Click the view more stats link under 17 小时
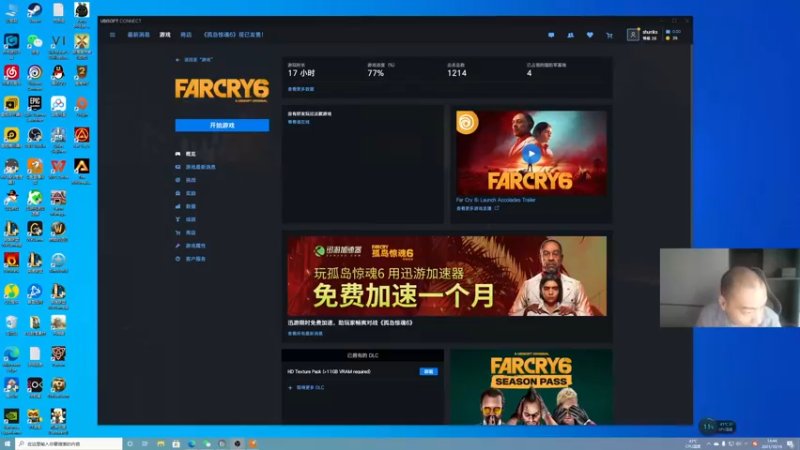800x450 pixels. coord(301,89)
